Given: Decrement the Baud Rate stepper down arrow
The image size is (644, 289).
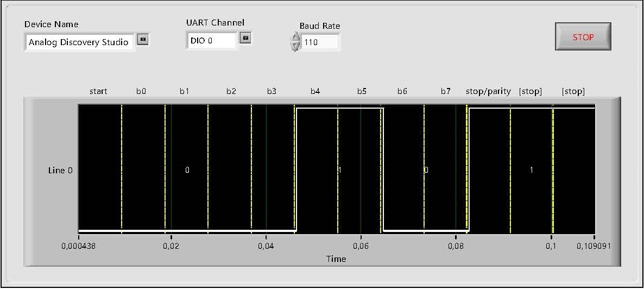Looking at the screenshot, I should 295,47.
